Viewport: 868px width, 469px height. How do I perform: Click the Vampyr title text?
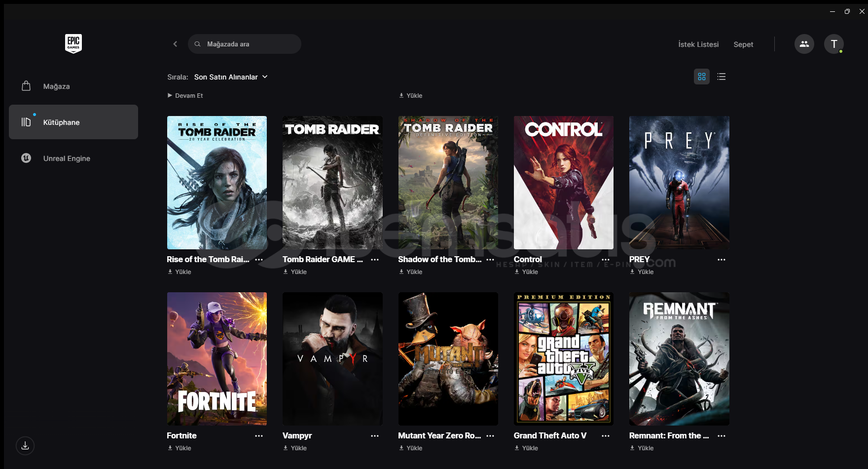coord(297,435)
